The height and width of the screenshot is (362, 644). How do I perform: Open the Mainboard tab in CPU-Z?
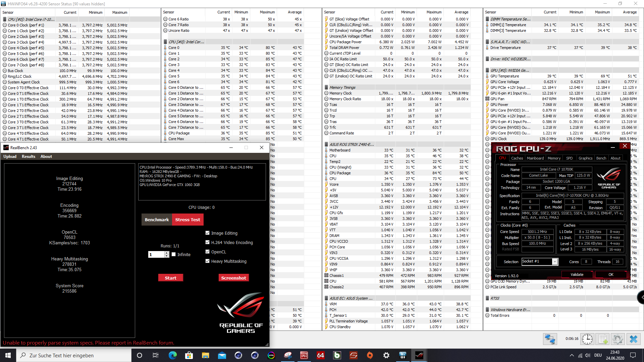click(535, 158)
